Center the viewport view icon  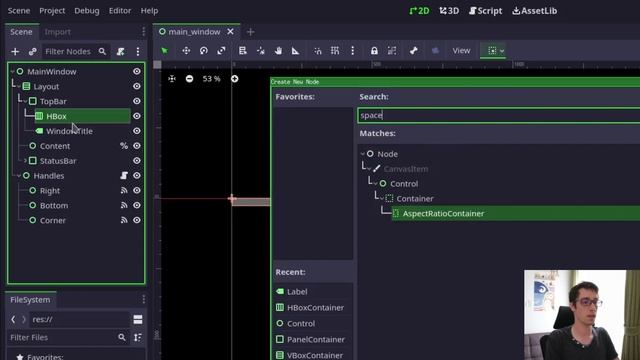click(x=172, y=79)
